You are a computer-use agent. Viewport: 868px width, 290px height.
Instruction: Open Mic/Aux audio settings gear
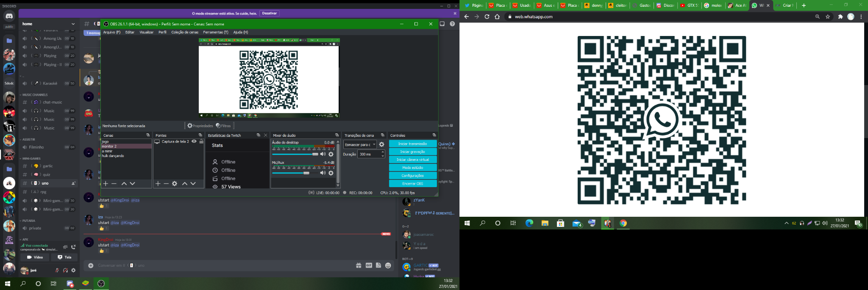(331, 173)
